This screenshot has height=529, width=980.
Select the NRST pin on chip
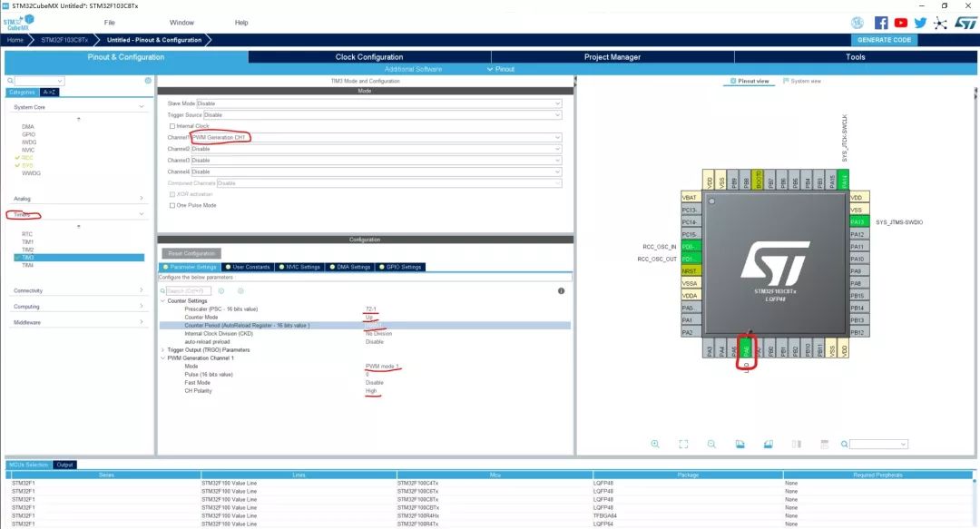point(691,270)
